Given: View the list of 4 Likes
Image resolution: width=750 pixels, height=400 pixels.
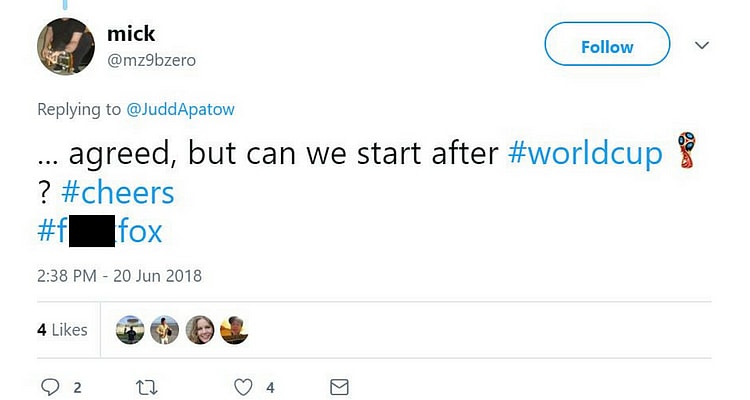Looking at the screenshot, I should point(62,330).
